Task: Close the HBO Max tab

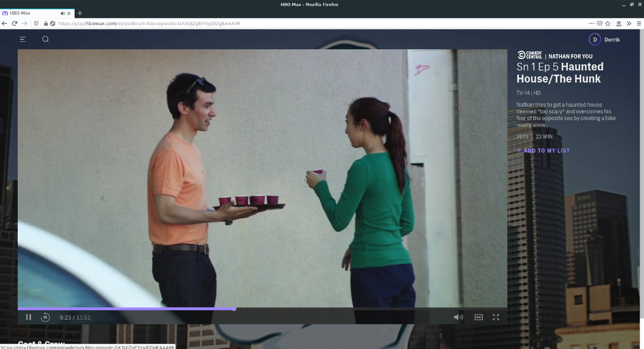Action: [x=69, y=13]
